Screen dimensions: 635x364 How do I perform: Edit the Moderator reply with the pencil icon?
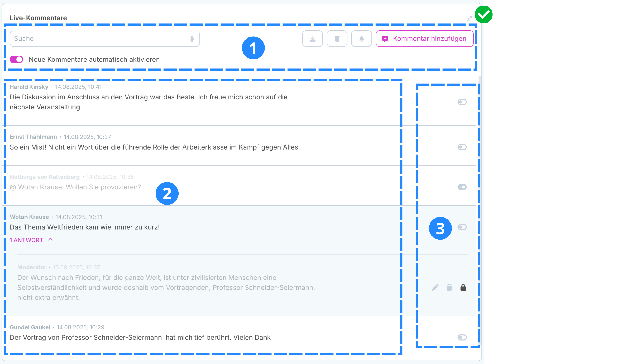435,288
